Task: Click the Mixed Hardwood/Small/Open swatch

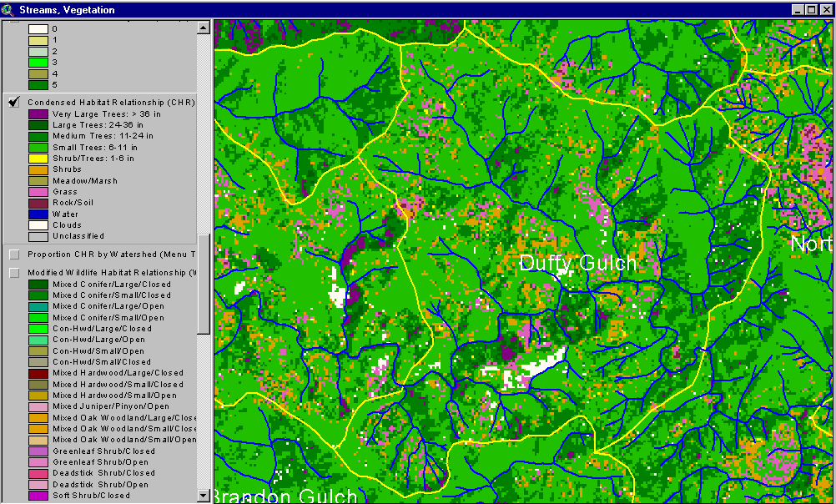Action: click(x=38, y=396)
